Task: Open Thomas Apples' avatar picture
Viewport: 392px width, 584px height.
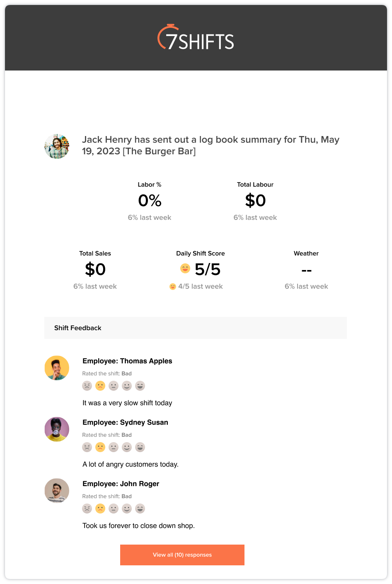Action: click(x=57, y=368)
